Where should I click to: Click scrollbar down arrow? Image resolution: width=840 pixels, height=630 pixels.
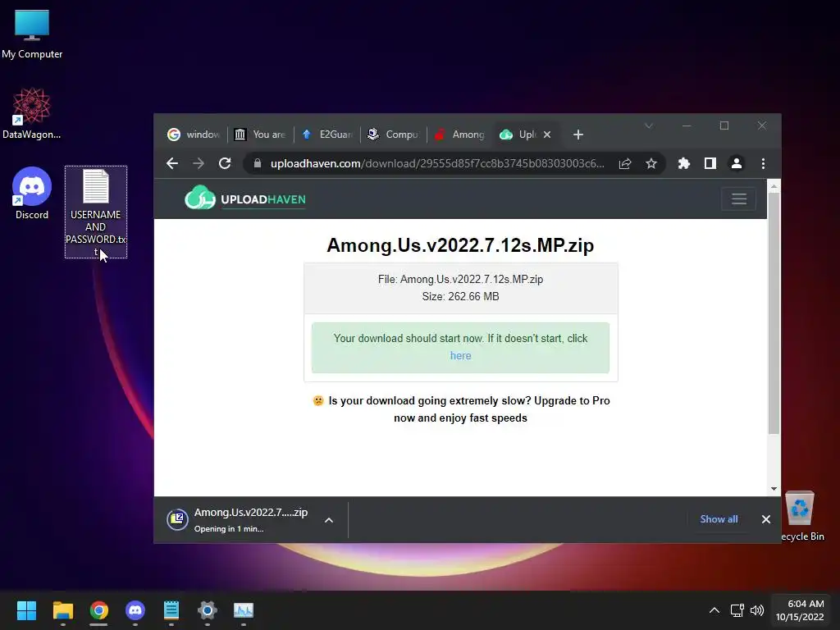click(774, 489)
